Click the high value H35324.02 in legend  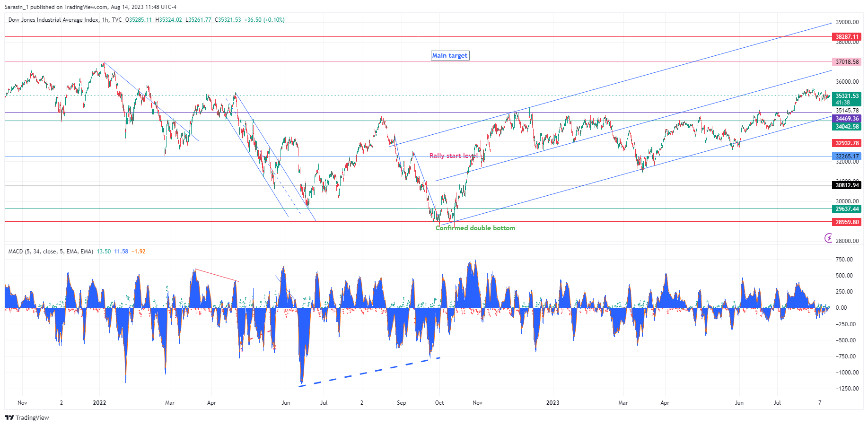(x=169, y=20)
